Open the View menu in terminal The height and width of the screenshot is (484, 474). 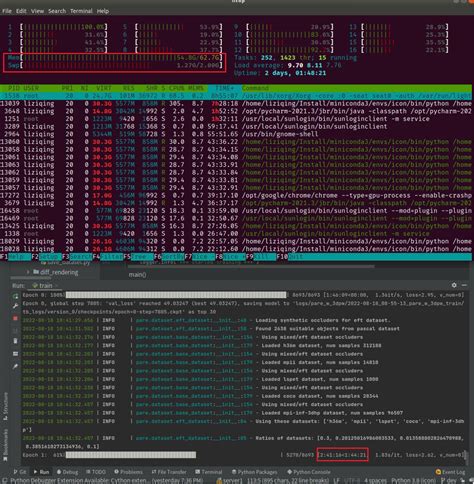tap(37, 11)
